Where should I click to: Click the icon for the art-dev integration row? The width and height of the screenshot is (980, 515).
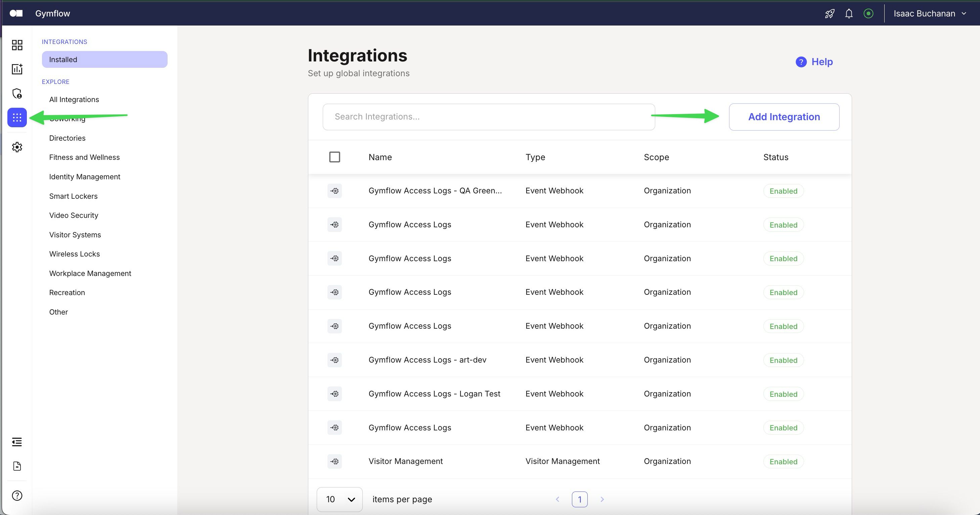(335, 360)
